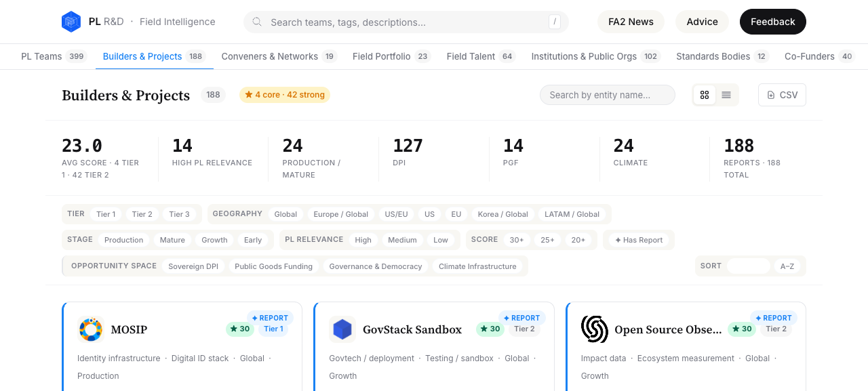Toggle the Global geography filter
Screen dimensions: 868x391
[285, 214]
